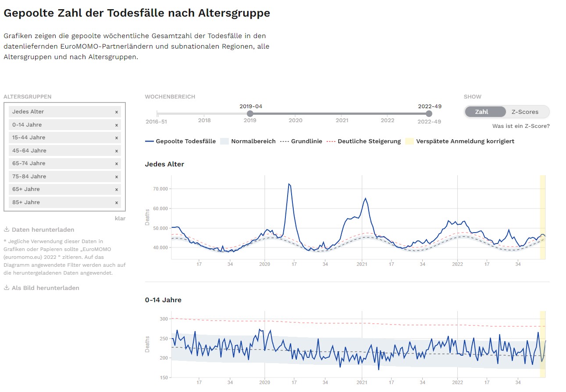Toggle 'Gepoolte Todesfälle' legend series

click(181, 141)
